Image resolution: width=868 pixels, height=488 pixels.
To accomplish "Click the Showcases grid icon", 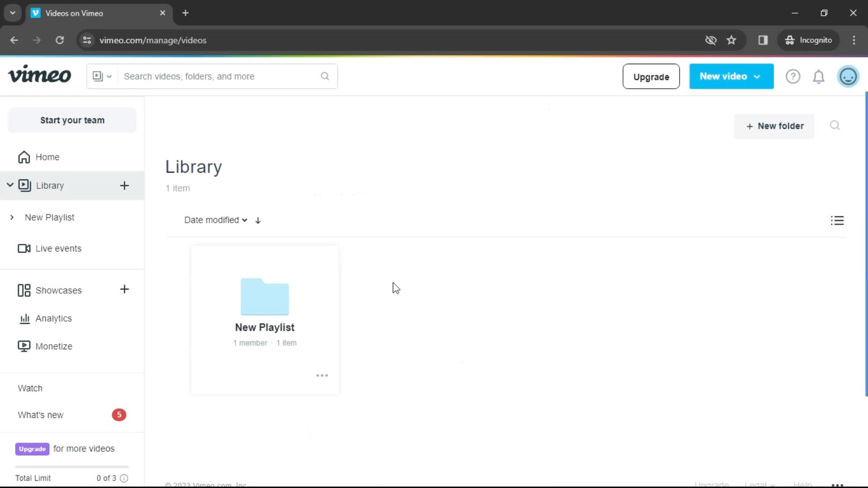I will (24, 290).
